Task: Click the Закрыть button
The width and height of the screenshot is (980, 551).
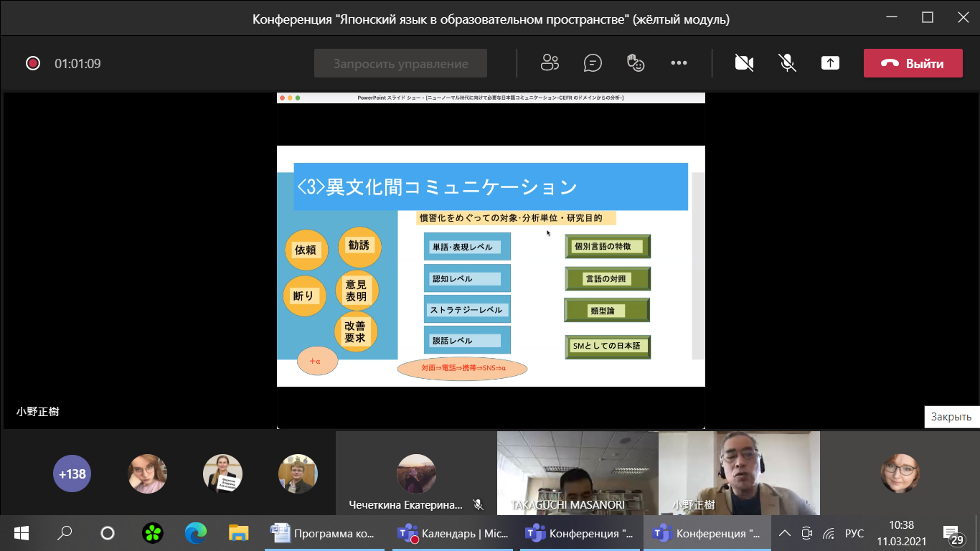Action: coord(951,417)
